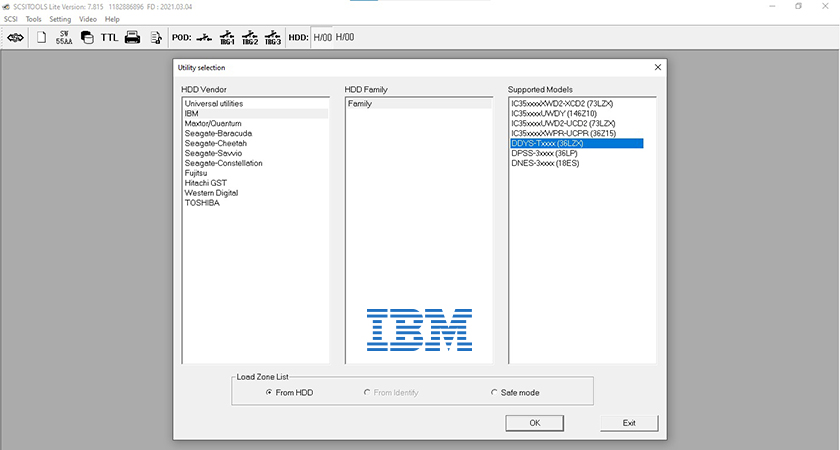Select IC35xxxxUWD2-UCD2 (73LZX) model
The image size is (840, 450).
tap(577, 123)
